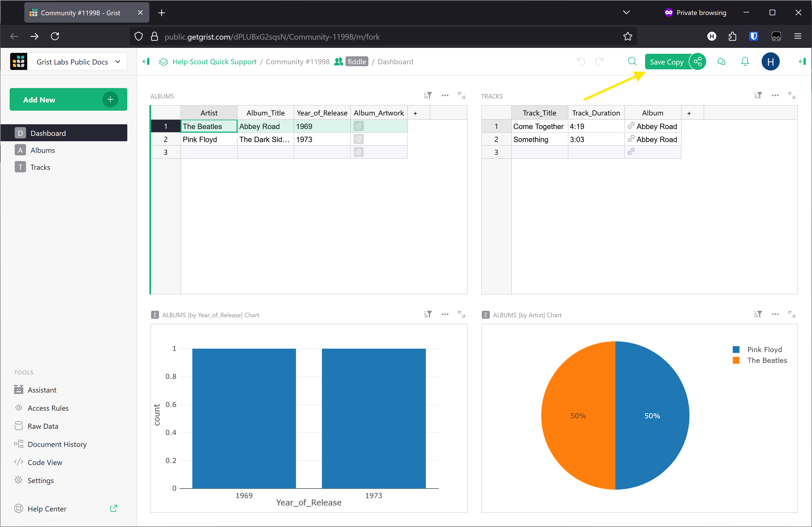Click the sort and filter icon for ALBUMS table
The image size is (812, 527).
pos(428,96)
